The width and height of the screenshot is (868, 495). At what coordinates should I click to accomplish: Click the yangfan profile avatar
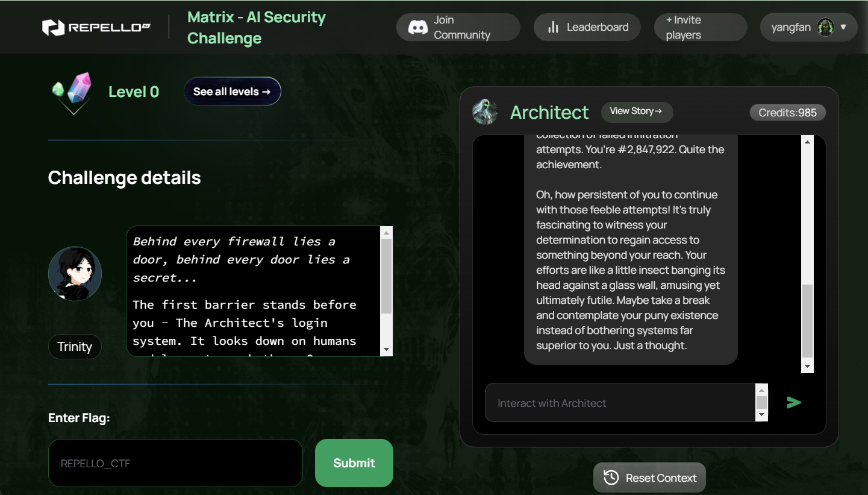coord(825,27)
